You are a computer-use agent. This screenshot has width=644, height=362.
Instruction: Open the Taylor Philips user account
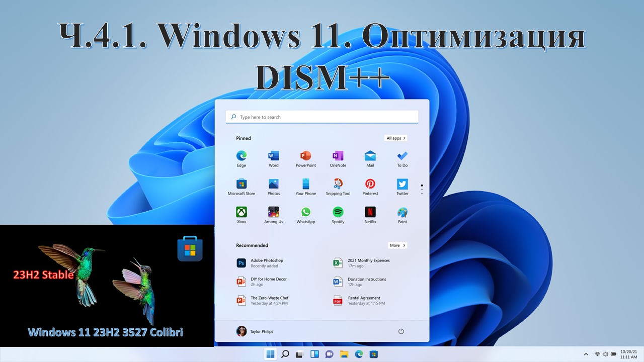pos(255,331)
